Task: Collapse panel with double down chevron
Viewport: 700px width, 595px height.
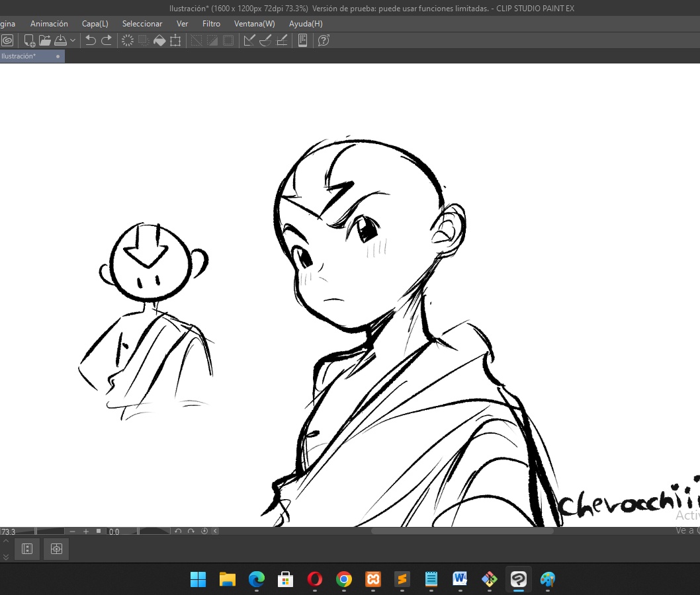Action: [x=6, y=557]
